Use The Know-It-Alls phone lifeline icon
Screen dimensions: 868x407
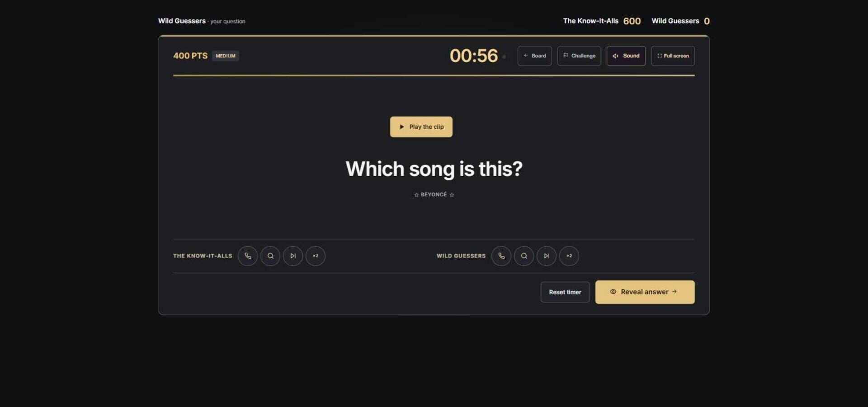pyautogui.click(x=248, y=256)
